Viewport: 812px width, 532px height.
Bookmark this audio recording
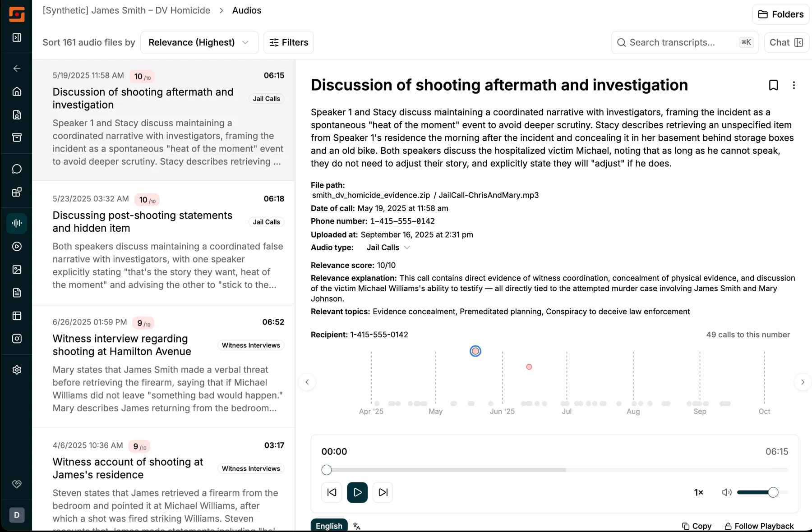[x=773, y=85]
